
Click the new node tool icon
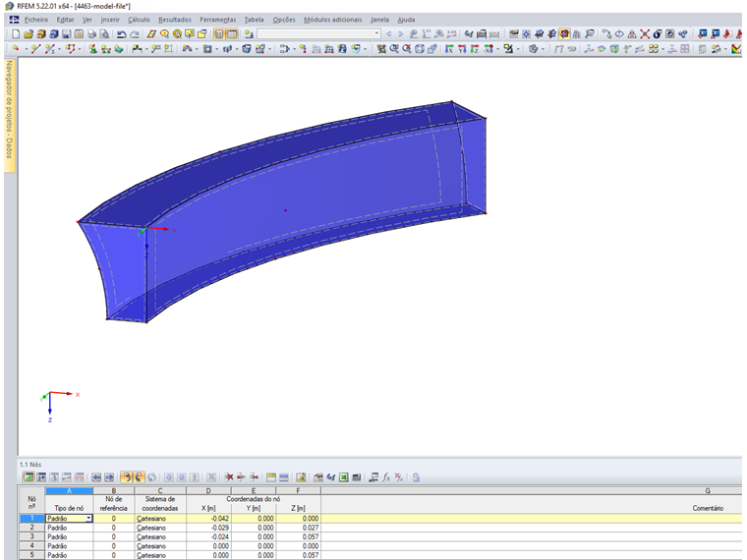16,48
